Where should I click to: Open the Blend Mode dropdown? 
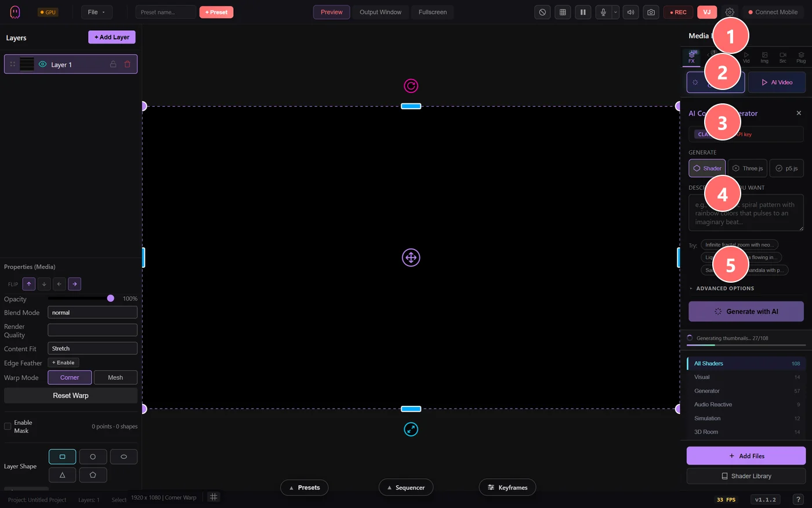pyautogui.click(x=92, y=312)
